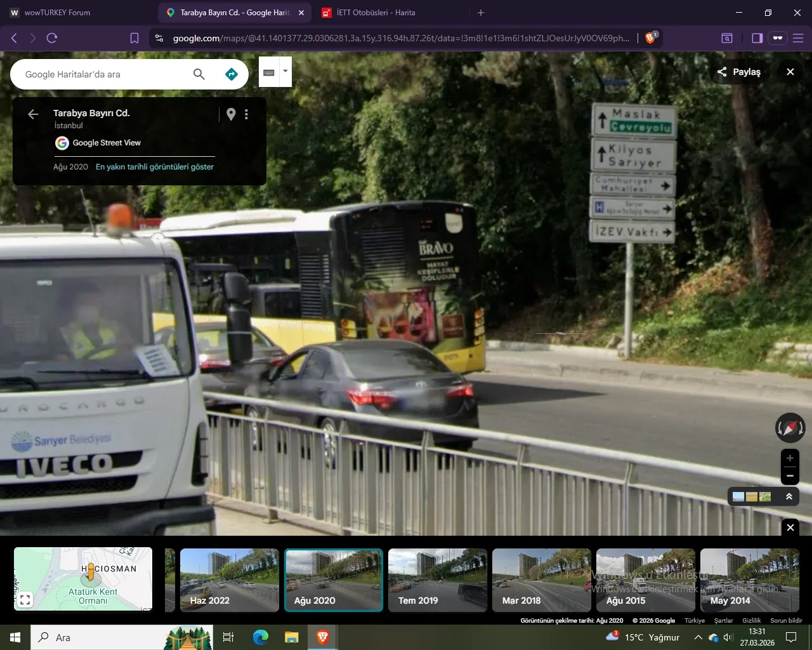This screenshot has width=812, height=650.
Task: Collapse the panel with double chevron
Action: [x=789, y=496]
